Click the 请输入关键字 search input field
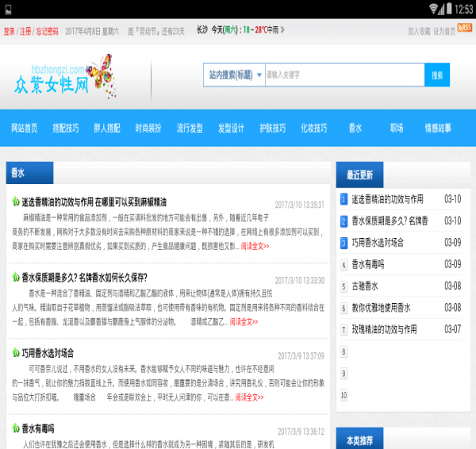The image size is (476, 449). [345, 75]
